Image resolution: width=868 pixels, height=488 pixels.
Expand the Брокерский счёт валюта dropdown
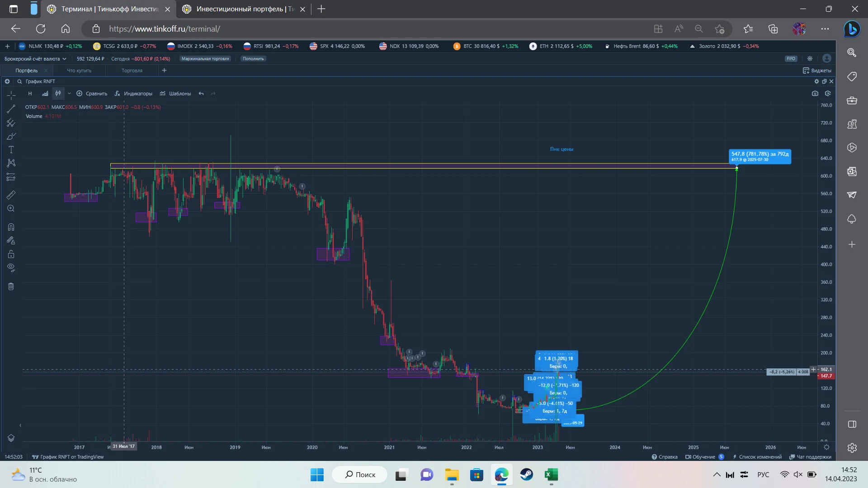click(x=35, y=59)
